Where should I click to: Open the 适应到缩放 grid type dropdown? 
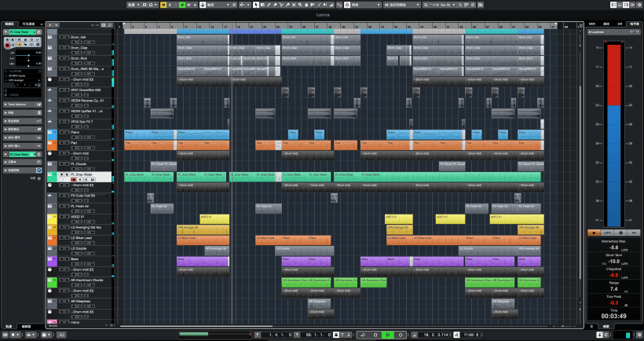tap(401, 5)
